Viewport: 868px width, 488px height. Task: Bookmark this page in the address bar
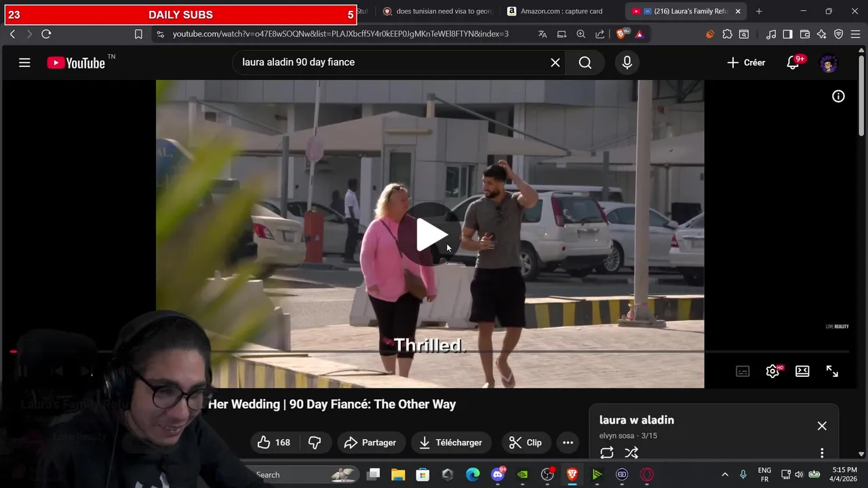point(138,34)
